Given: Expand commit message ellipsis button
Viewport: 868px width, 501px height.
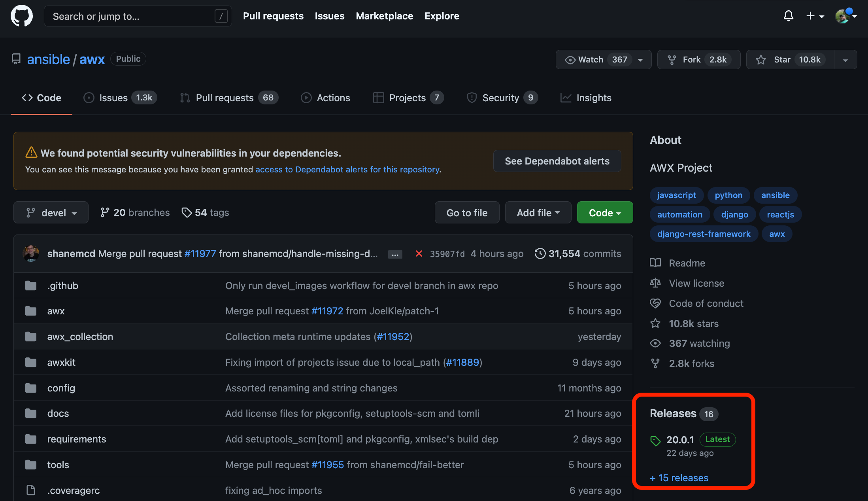Looking at the screenshot, I should (395, 254).
